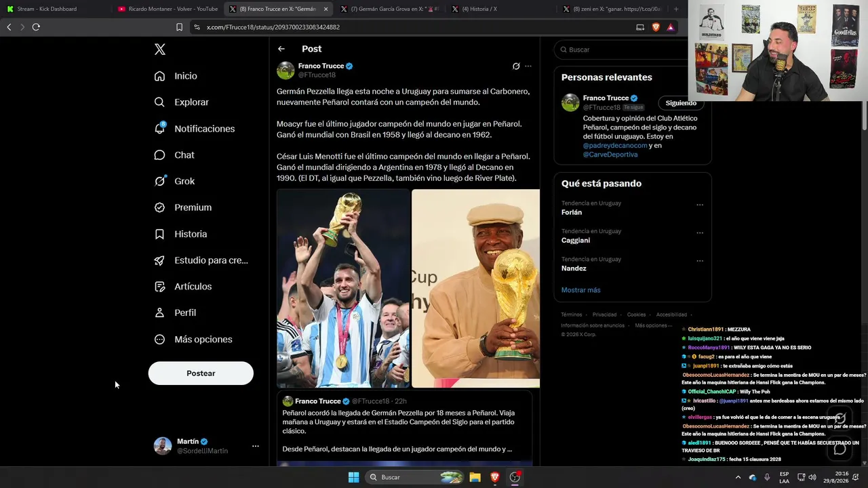Open the post's three-dot more menu
This screenshot has width=868, height=488.
[x=528, y=66]
